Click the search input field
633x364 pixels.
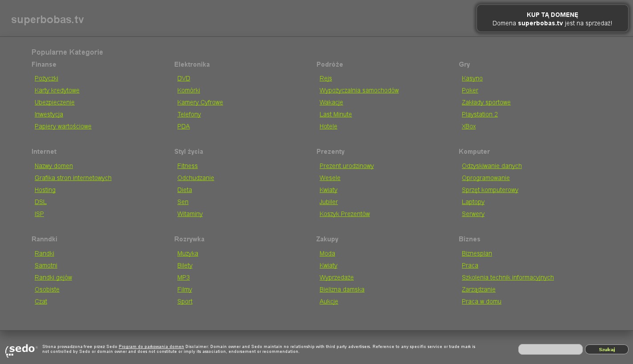click(550, 349)
